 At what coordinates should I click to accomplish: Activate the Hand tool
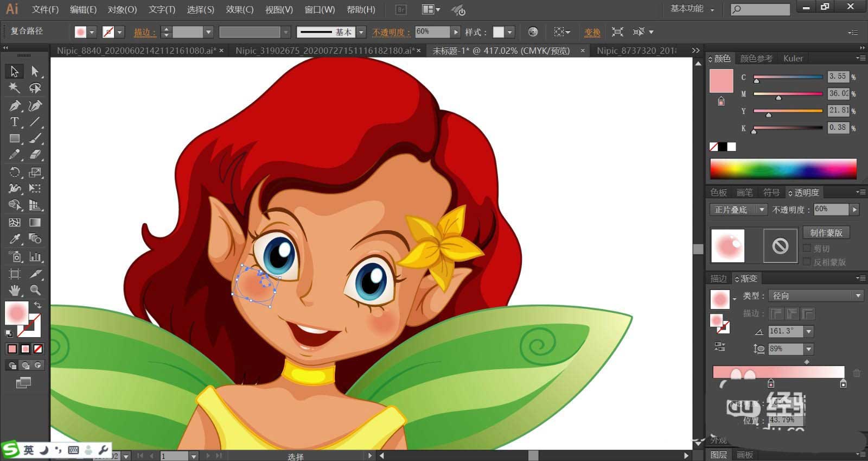(x=15, y=290)
